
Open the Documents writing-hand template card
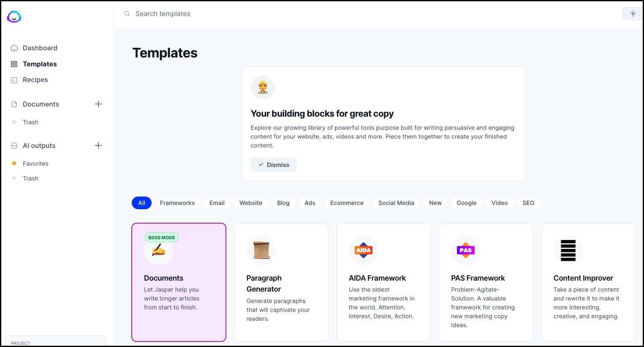coord(179,282)
